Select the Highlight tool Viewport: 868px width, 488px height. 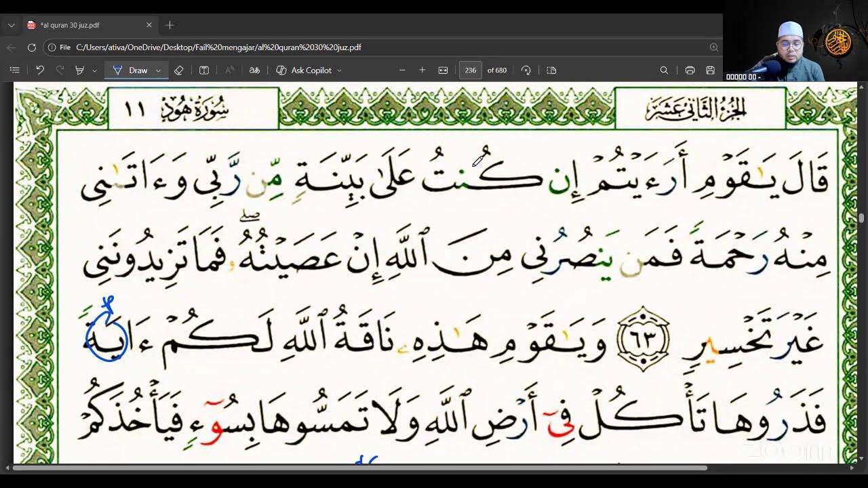(x=79, y=70)
